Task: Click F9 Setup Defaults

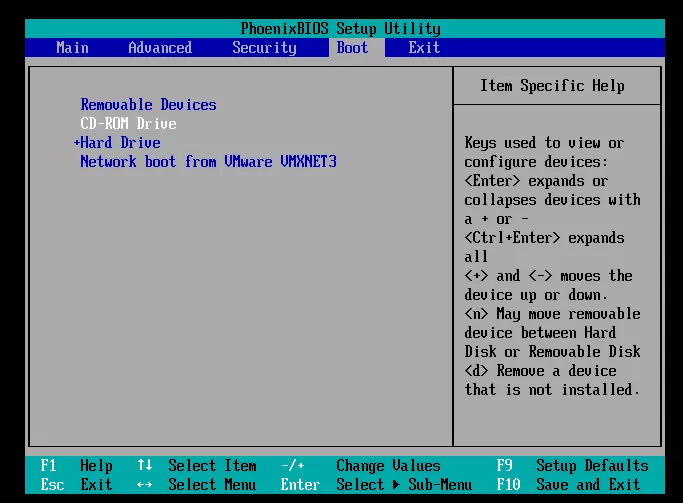Action: click(x=572, y=466)
